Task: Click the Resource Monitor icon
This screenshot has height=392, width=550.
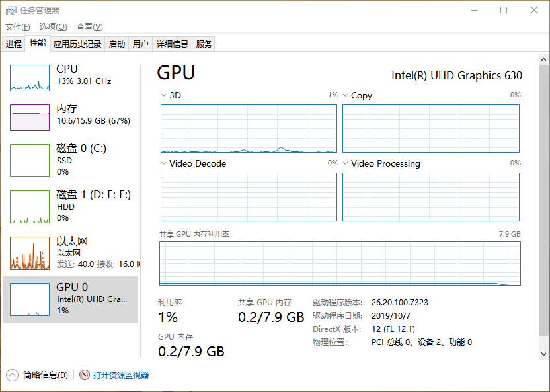Action: coord(85,375)
